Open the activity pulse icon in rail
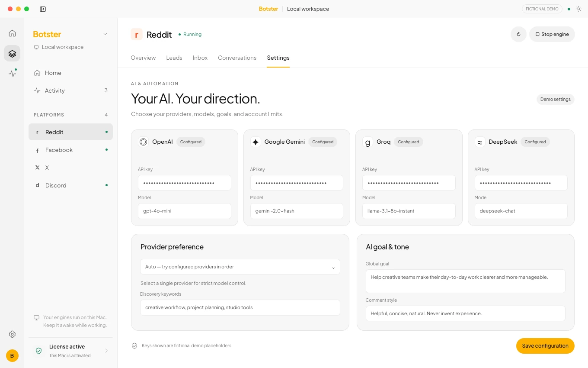Screen dimensions: 588x368 pyautogui.click(x=12, y=73)
